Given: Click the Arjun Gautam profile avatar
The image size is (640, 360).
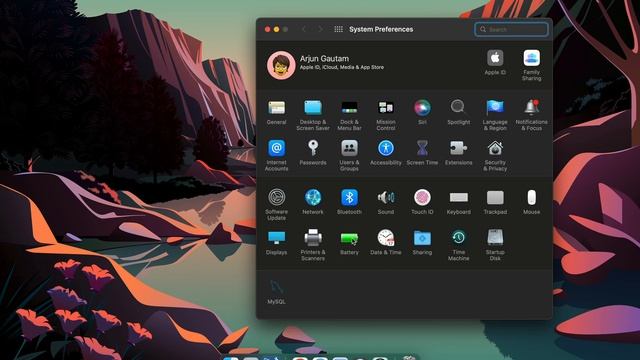Looking at the screenshot, I should (281, 65).
